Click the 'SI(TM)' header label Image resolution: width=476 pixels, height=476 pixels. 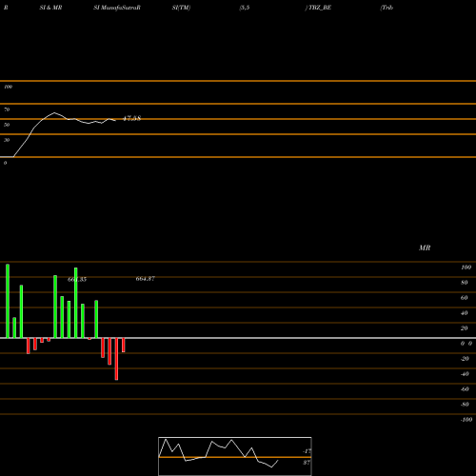(181, 8)
